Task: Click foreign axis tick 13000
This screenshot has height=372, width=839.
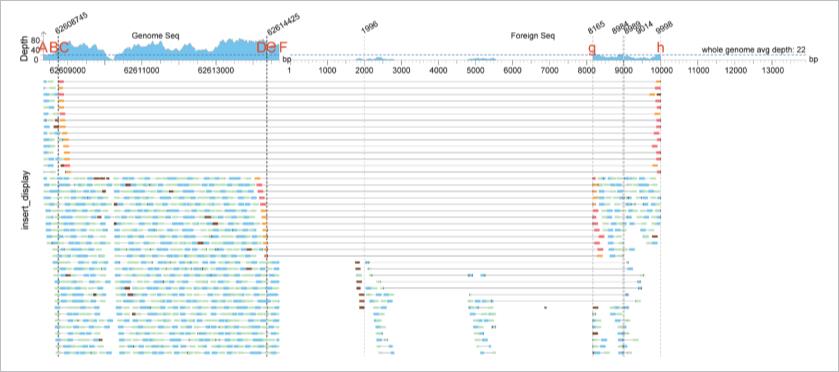Action: [773, 70]
